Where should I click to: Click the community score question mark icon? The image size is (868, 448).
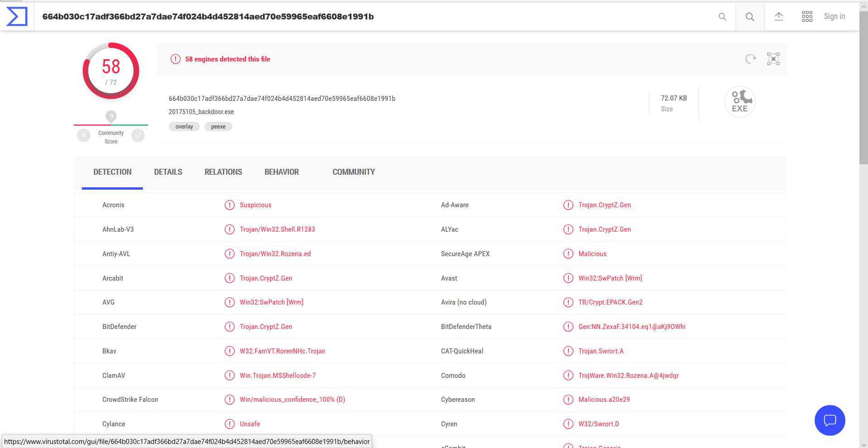111,116
